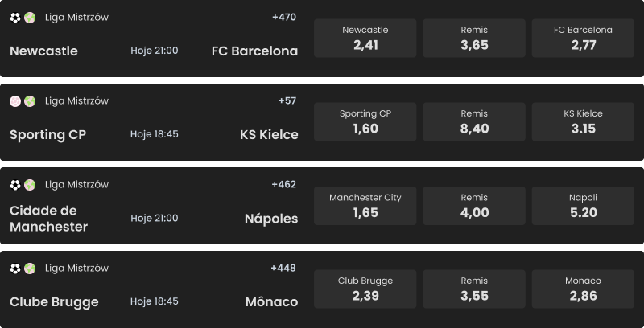Pick KS Kielce win at 3.15
Viewport: 644px width, 328px height.
(x=583, y=122)
